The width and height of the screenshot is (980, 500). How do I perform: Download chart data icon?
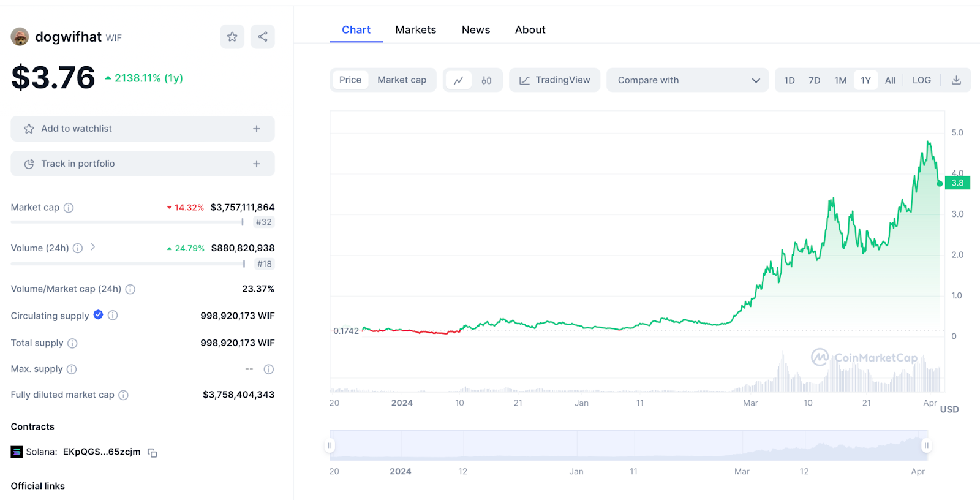point(956,80)
